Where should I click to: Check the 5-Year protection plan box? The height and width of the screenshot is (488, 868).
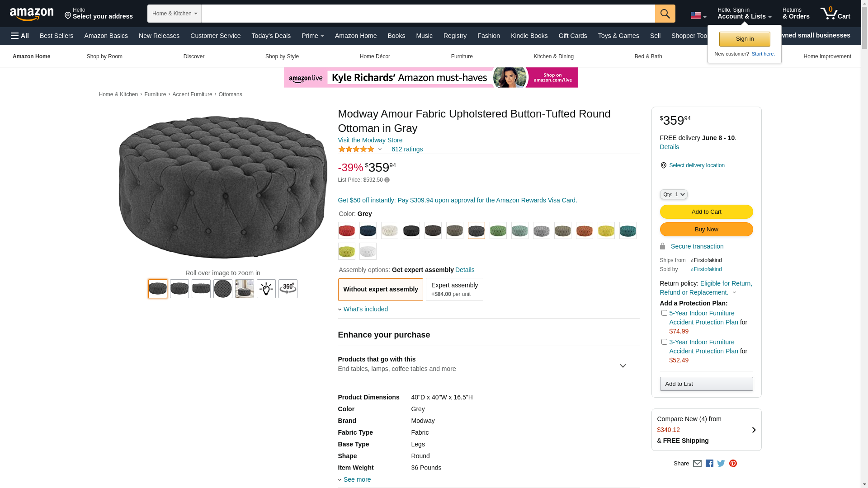pos(664,313)
